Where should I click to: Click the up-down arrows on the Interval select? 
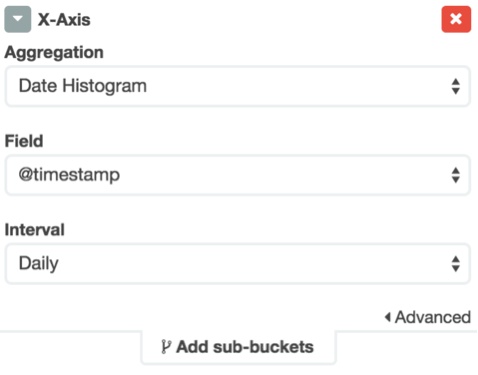click(456, 264)
